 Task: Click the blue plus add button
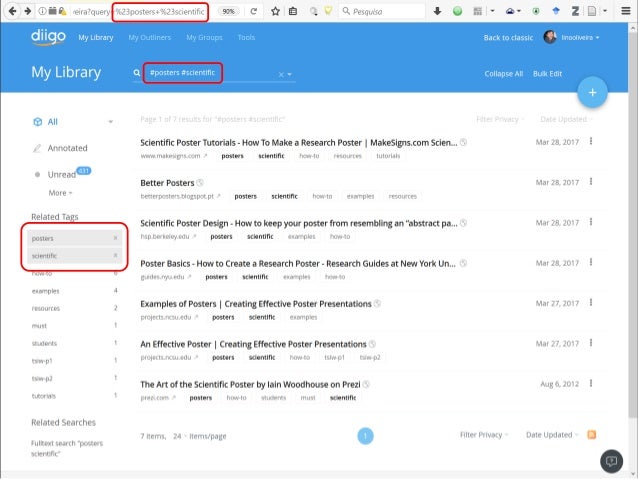click(592, 92)
